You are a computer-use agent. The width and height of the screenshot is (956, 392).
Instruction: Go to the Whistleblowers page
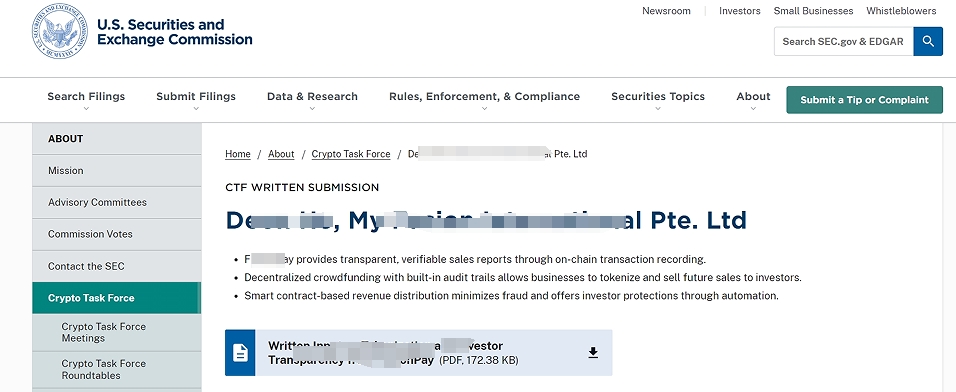(901, 11)
